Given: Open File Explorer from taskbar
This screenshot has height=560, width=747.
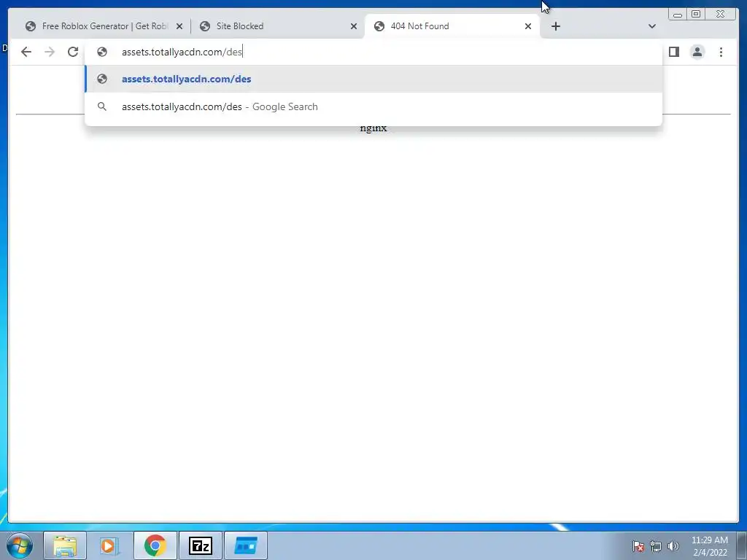Looking at the screenshot, I should click(65, 545).
